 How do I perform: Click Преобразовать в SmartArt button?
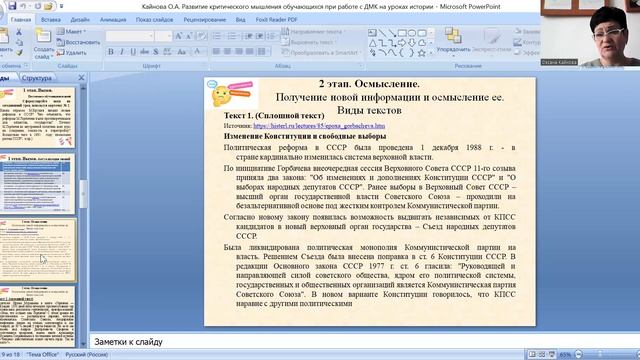(x=322, y=53)
